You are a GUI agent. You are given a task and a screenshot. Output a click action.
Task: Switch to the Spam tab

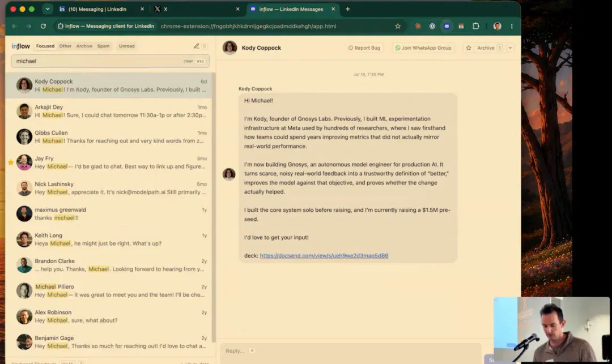[x=104, y=46]
